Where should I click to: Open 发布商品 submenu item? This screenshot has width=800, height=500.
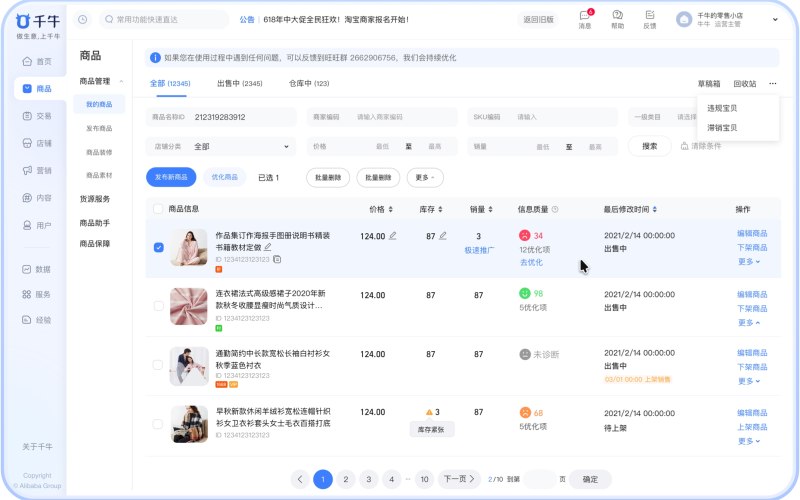coord(99,129)
